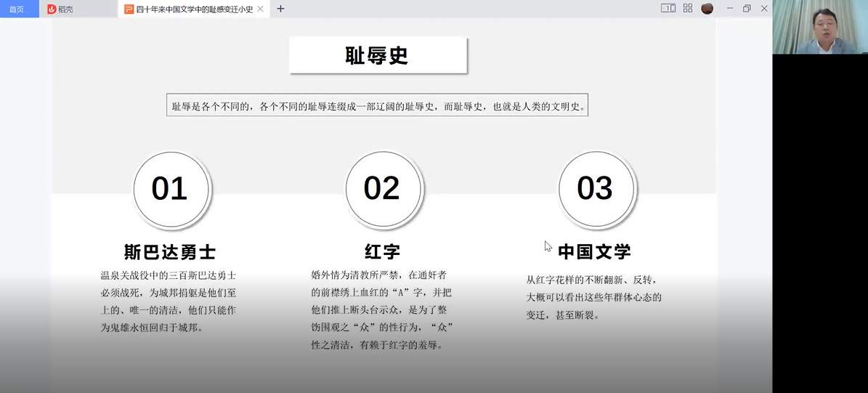Image resolution: width=868 pixels, height=393 pixels.
Task: Click the 01 numbered circle
Action: pos(170,189)
